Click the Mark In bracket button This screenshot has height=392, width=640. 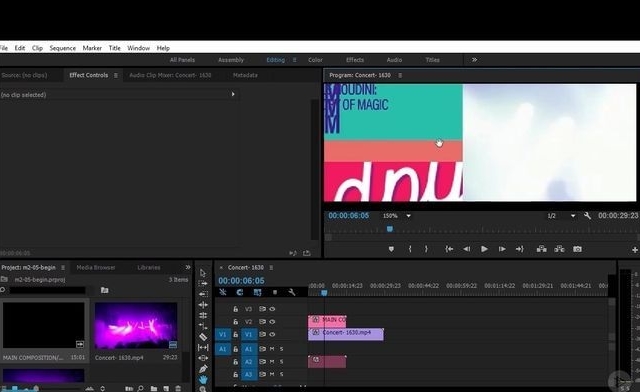(410, 249)
